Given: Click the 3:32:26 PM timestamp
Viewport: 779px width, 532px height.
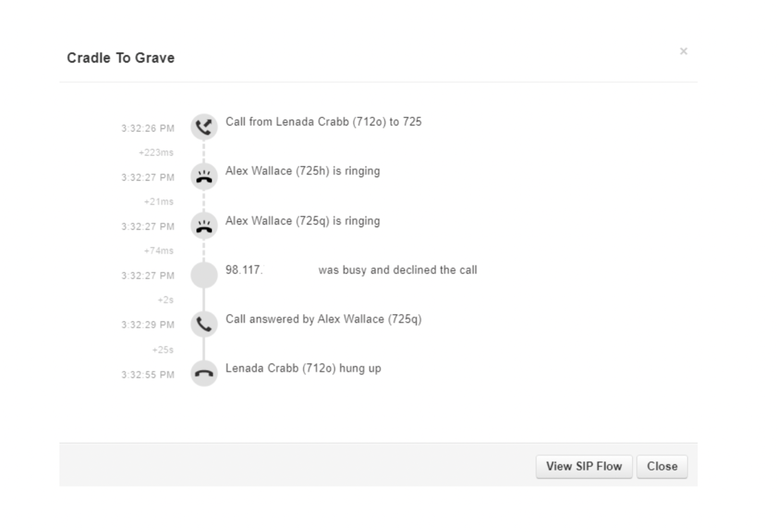Looking at the screenshot, I should pos(148,128).
